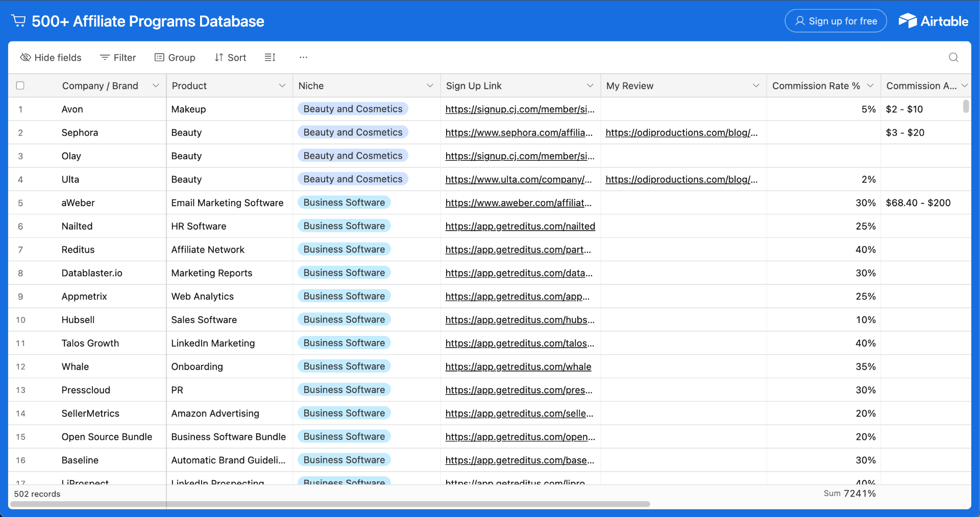Click the $68.40 - $200 commission cell
The image size is (980, 517).
[925, 203]
